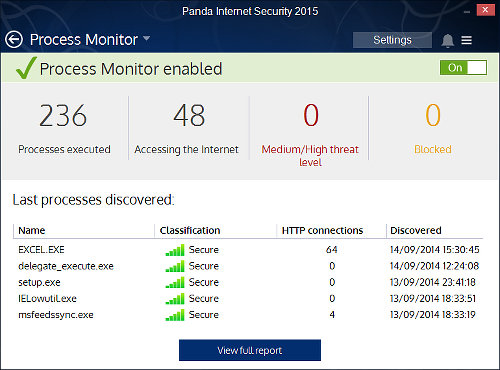Select the msfeedssync.exe process name

56,315
